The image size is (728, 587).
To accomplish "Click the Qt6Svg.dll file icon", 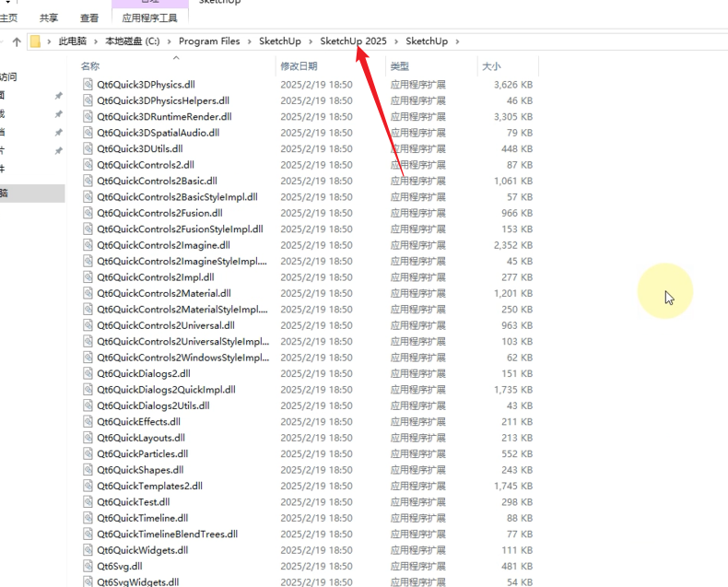I will pyautogui.click(x=88, y=566).
